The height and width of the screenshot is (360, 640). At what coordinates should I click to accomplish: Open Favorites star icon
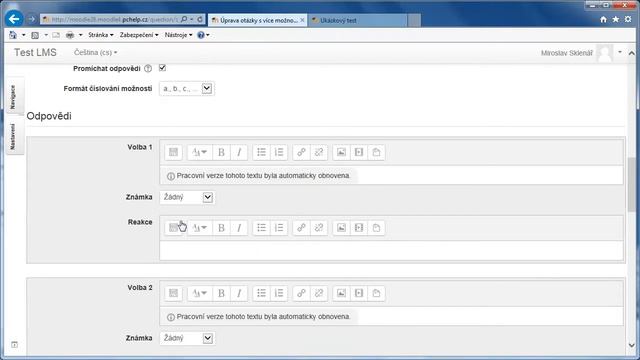616,19
